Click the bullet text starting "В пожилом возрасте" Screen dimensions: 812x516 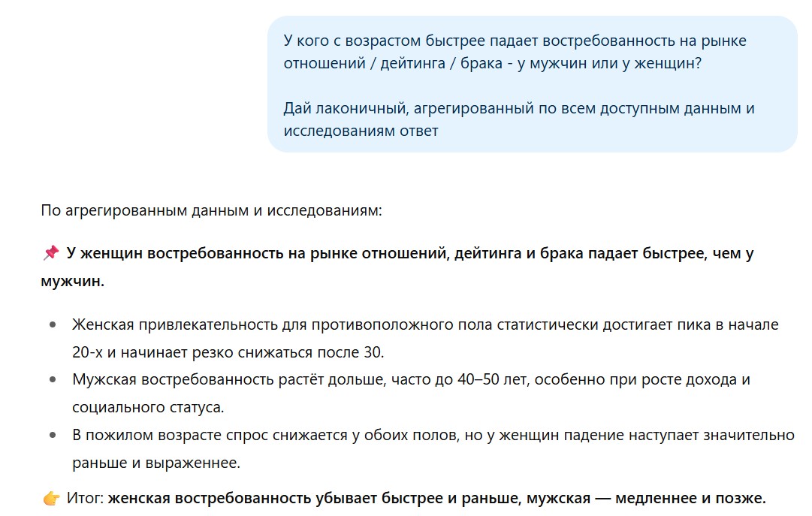[433, 435]
